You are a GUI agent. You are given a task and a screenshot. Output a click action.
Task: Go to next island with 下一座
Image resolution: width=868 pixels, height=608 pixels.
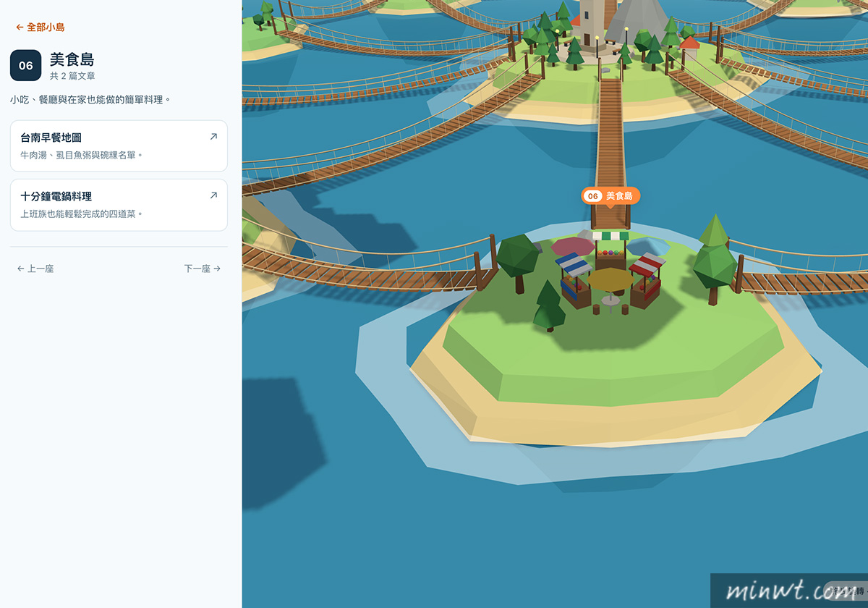[x=203, y=269]
